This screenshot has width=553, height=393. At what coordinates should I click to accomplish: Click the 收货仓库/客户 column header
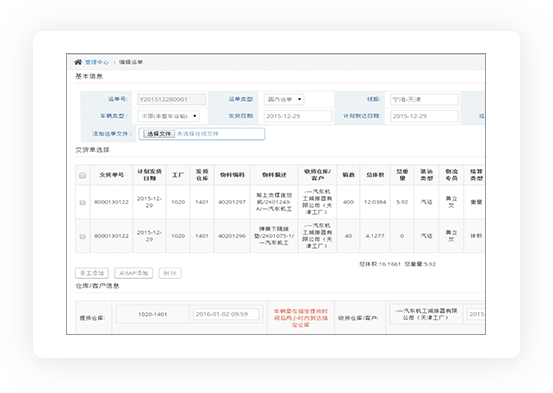(x=317, y=175)
